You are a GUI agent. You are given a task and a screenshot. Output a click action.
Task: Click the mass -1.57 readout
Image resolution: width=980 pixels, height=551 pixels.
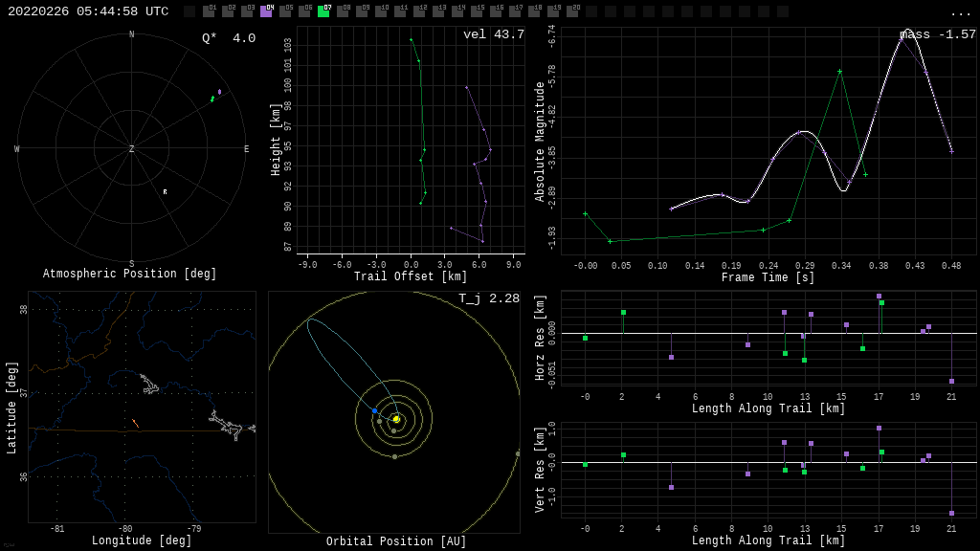pos(937,34)
